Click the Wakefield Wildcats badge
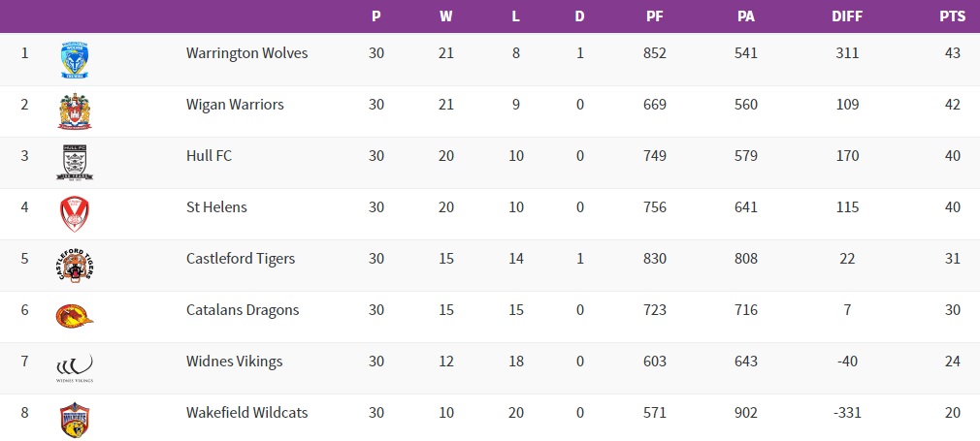 point(75,419)
